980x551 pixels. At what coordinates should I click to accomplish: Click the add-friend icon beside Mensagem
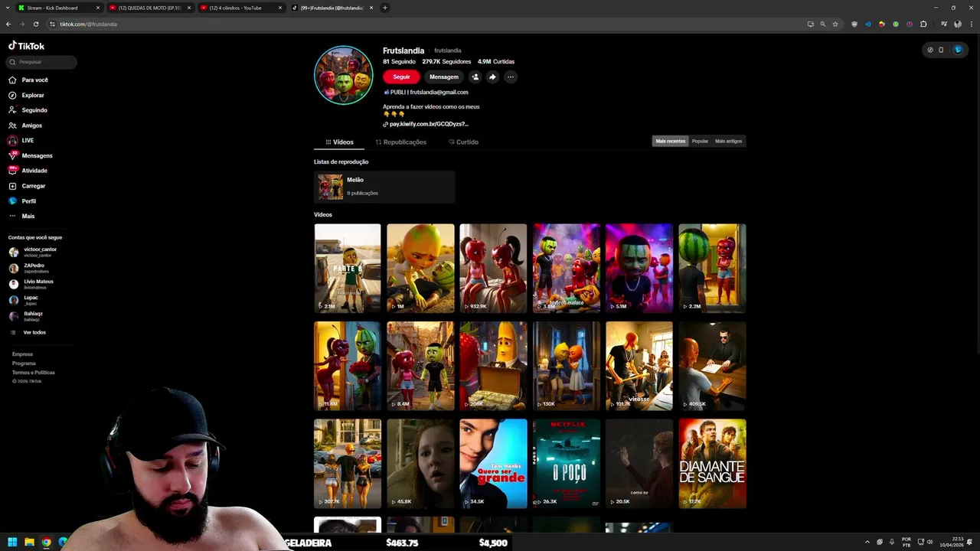[475, 77]
